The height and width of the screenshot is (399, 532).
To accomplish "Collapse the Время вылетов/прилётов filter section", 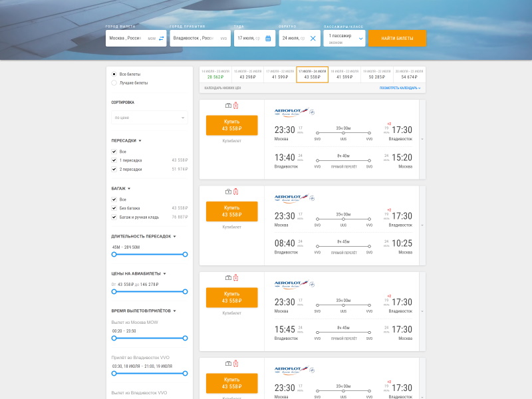I will (175, 311).
